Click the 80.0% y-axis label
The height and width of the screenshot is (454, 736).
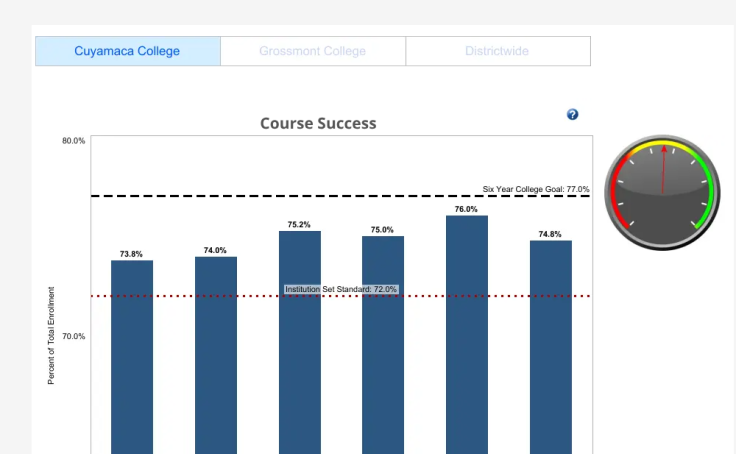[x=74, y=141]
